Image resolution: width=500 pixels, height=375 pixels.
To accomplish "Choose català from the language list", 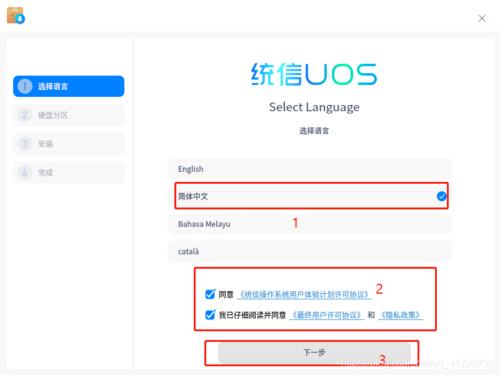I will pyautogui.click(x=310, y=251).
